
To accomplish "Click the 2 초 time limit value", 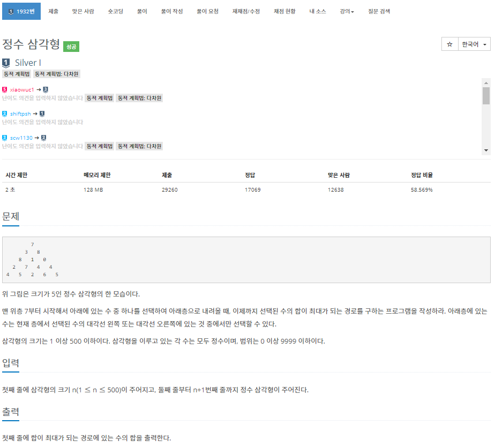I will coord(10,189).
